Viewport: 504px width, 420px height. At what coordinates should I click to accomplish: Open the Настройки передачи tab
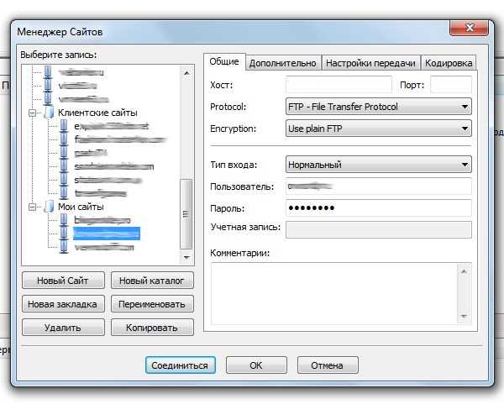tap(370, 63)
